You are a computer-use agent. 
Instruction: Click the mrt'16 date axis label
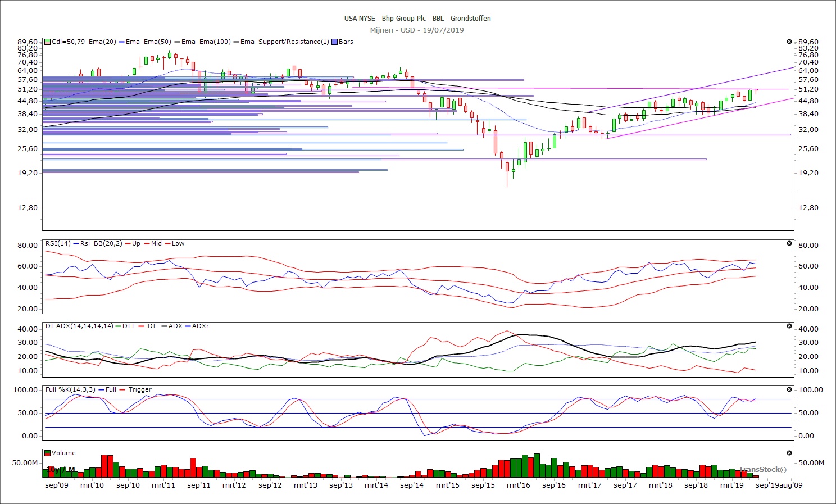(x=519, y=485)
